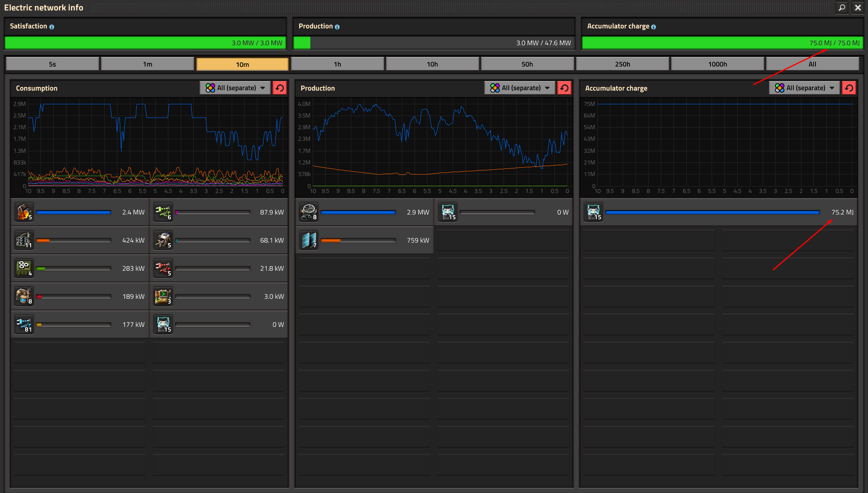This screenshot has width=868, height=493.
Task: Switch to the 250h time range
Action: pos(623,64)
